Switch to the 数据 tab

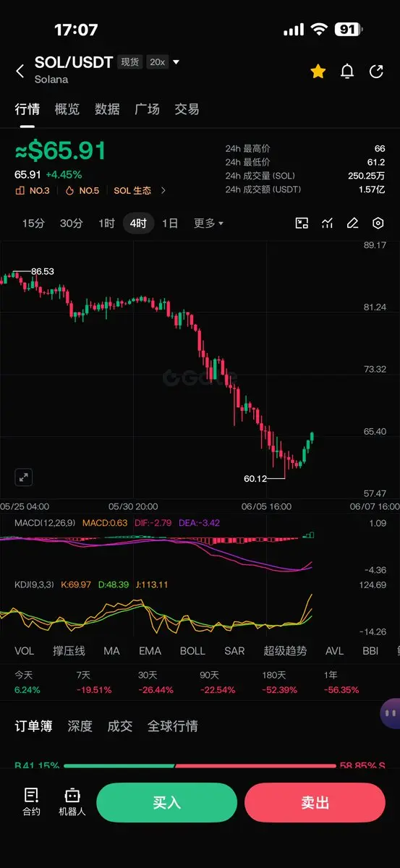click(107, 109)
